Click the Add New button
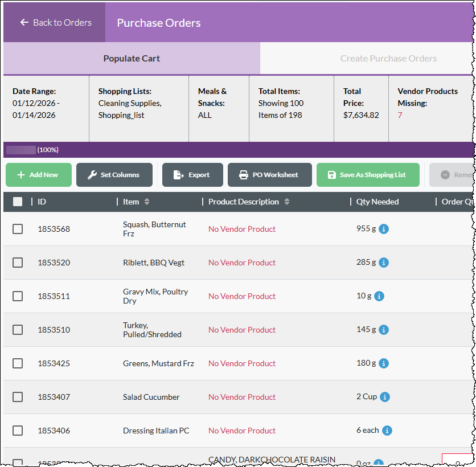 click(39, 175)
